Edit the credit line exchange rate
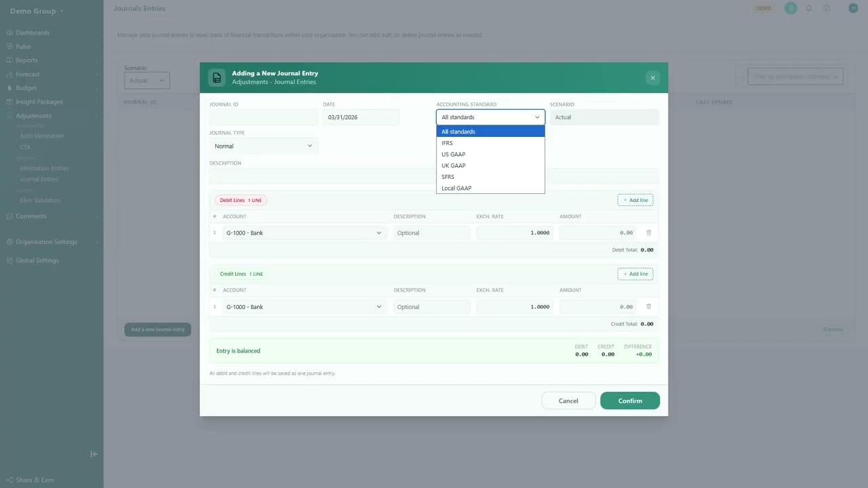This screenshot has width=868, height=488. pyautogui.click(x=515, y=306)
